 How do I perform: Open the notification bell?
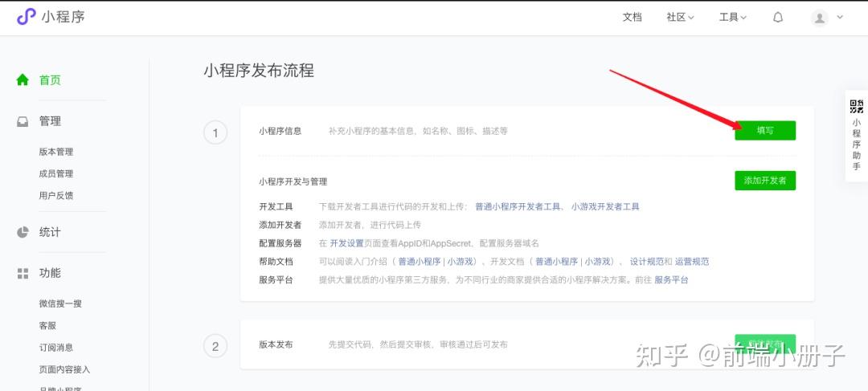point(778,17)
